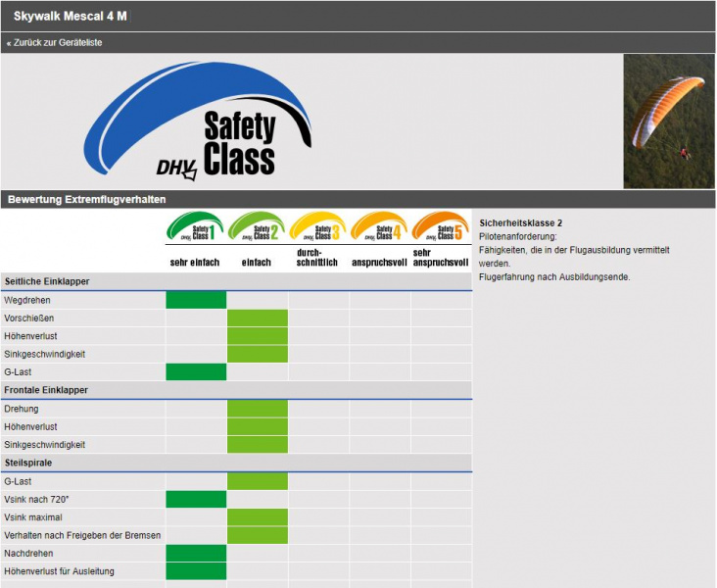
Task: Click the light green Drehung rating cell
Action: [x=258, y=409]
